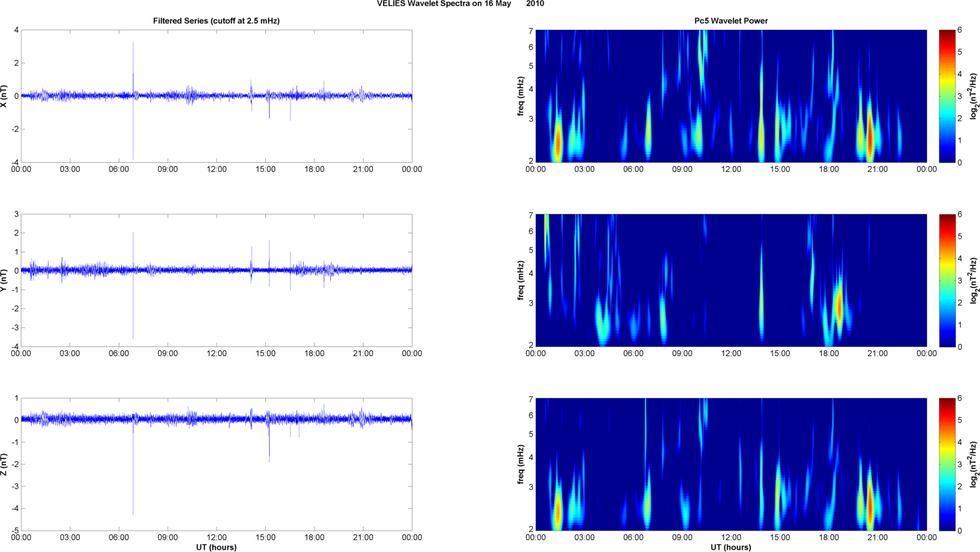Click the bottom spectrogram's color bar
Viewport: 980px width, 552px height.
(947, 464)
